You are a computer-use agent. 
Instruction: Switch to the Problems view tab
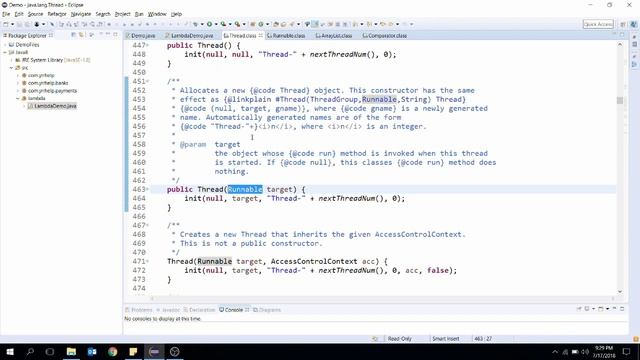click(139, 310)
